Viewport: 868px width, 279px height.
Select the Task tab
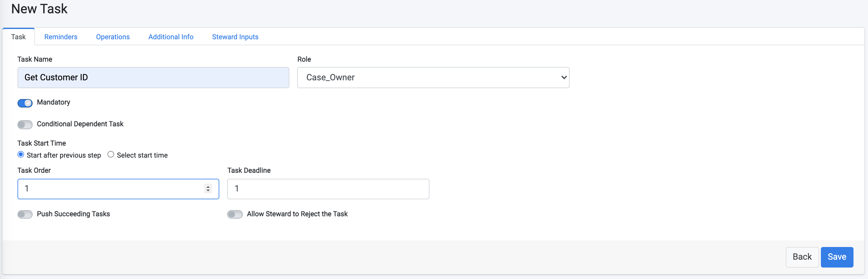pyautogui.click(x=18, y=37)
